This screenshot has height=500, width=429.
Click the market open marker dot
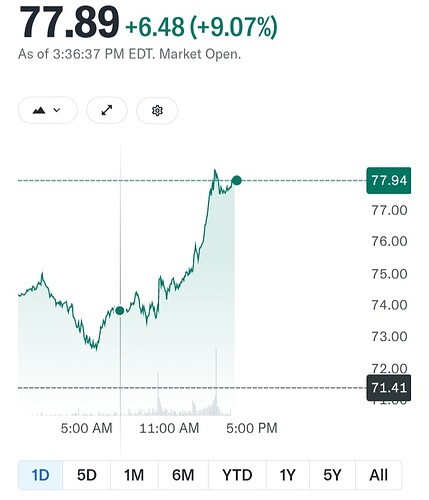(x=120, y=311)
